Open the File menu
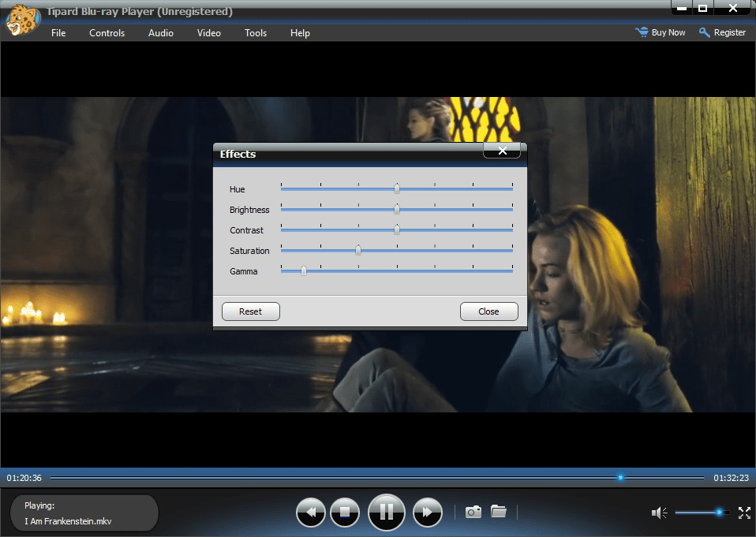The width and height of the screenshot is (756, 537). pos(58,33)
